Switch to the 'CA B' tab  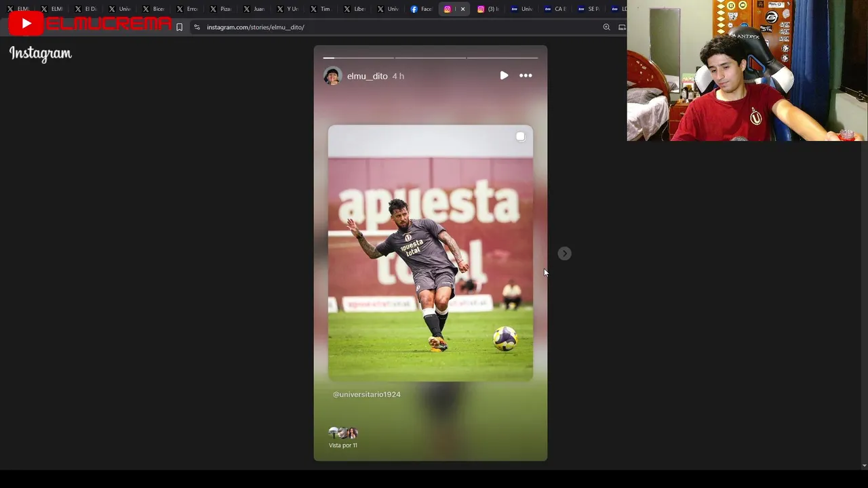pyautogui.click(x=555, y=9)
